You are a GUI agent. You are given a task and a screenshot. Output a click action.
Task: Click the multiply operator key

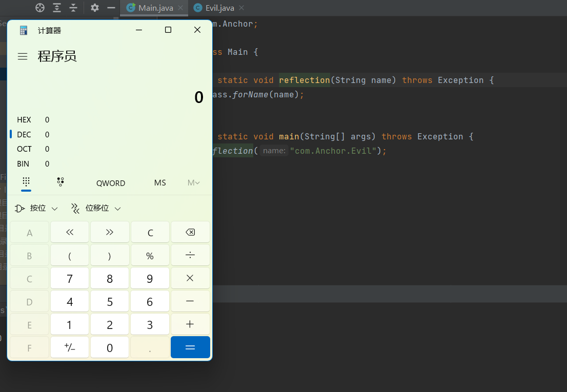click(190, 278)
